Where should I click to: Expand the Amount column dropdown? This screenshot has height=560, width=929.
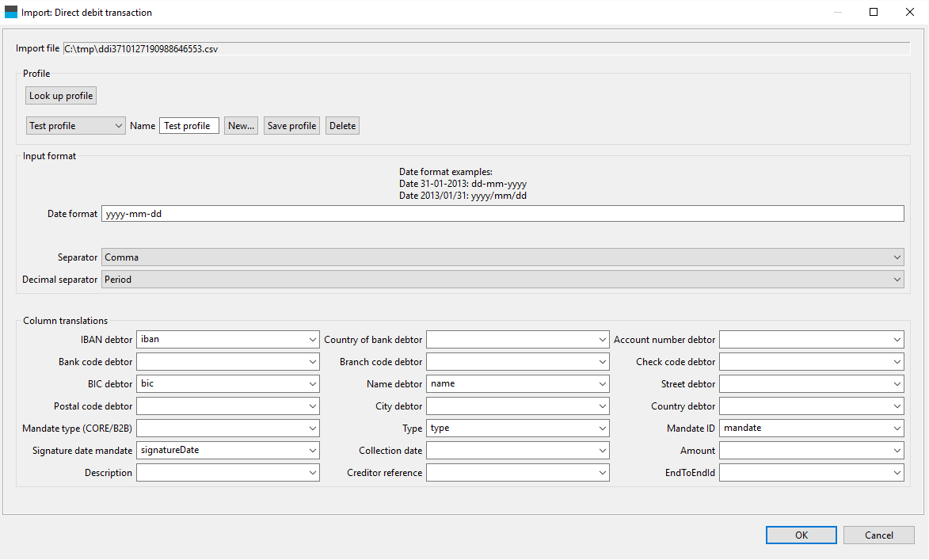click(811, 451)
